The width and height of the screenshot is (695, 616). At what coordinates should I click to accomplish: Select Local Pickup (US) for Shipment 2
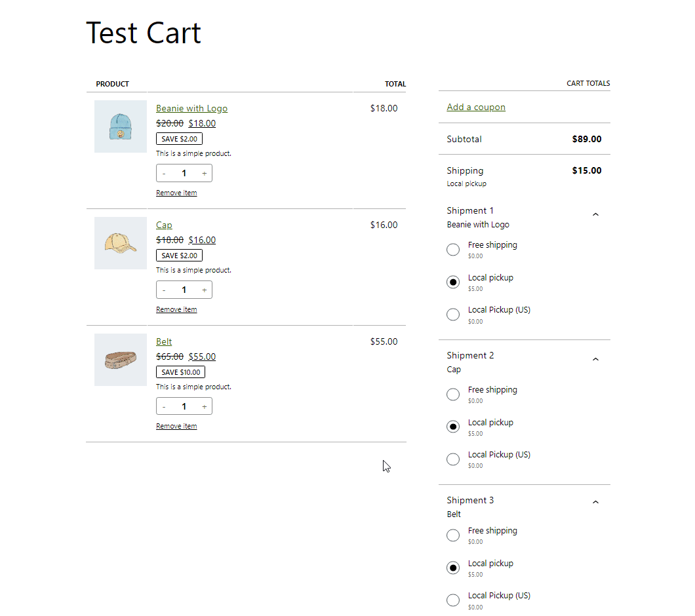tap(452, 459)
